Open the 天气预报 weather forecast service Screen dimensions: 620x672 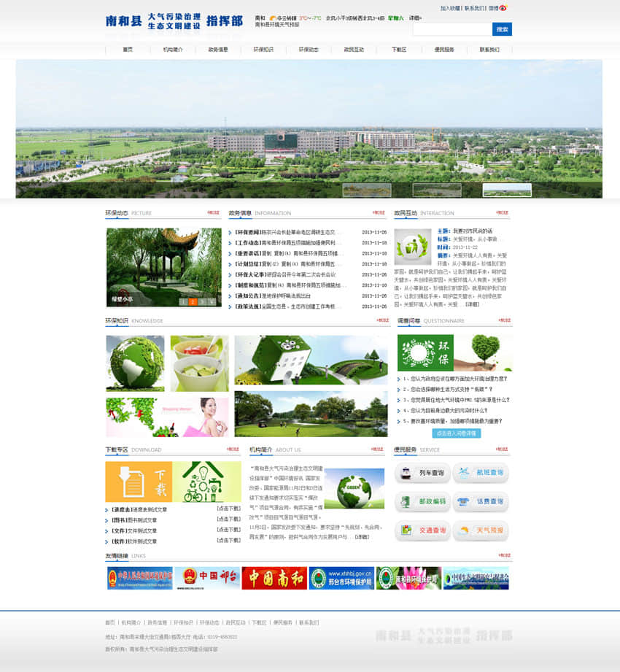click(x=481, y=530)
